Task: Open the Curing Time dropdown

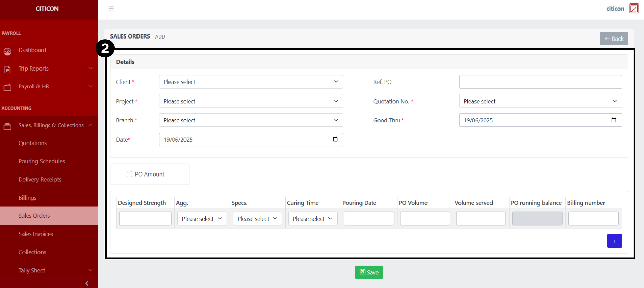Action: 312,219
